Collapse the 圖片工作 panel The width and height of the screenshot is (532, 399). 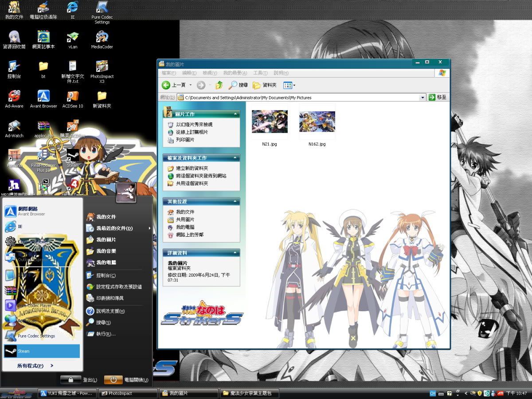pyautogui.click(x=235, y=114)
